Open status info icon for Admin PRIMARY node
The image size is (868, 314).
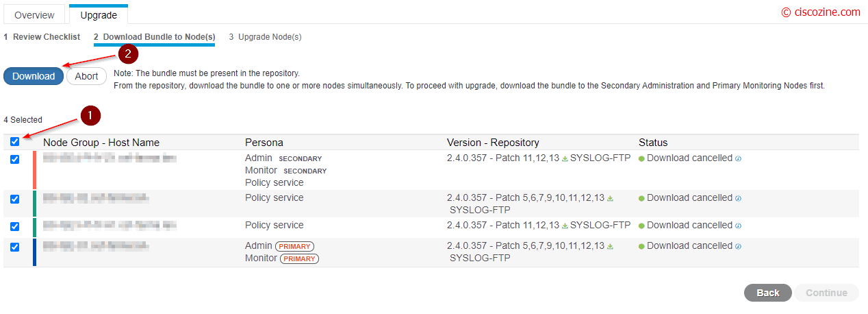pyautogui.click(x=739, y=246)
